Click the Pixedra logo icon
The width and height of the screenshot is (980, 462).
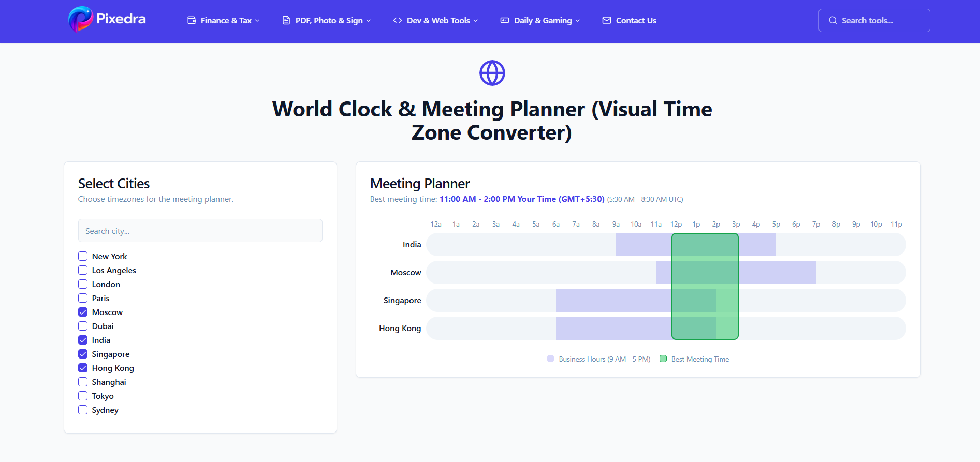tap(80, 20)
